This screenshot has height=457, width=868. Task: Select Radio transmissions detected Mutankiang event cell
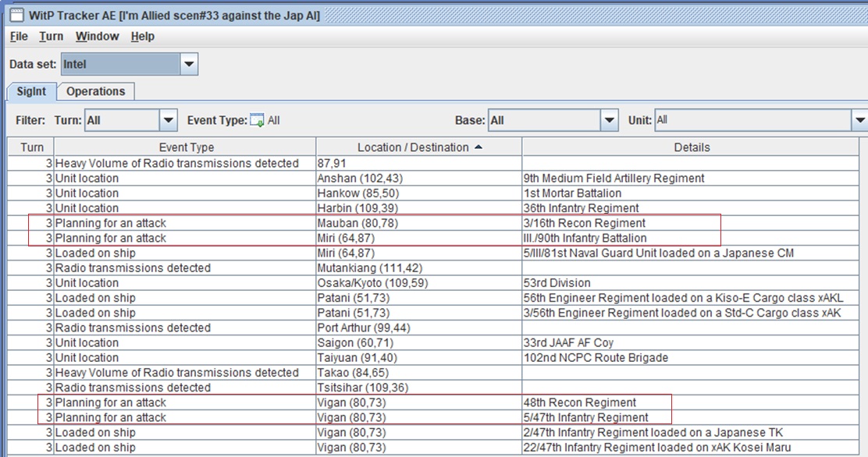[185, 267]
